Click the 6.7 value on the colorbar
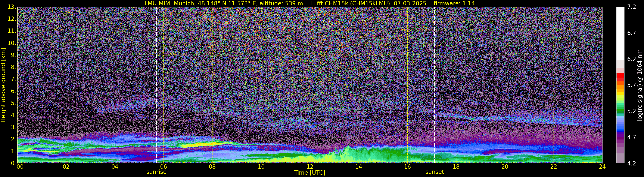The image size is (644, 177). pos(632,33)
